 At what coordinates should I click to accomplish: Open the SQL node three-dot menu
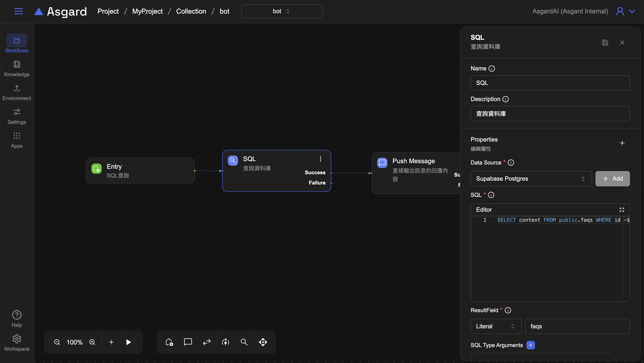click(x=320, y=159)
